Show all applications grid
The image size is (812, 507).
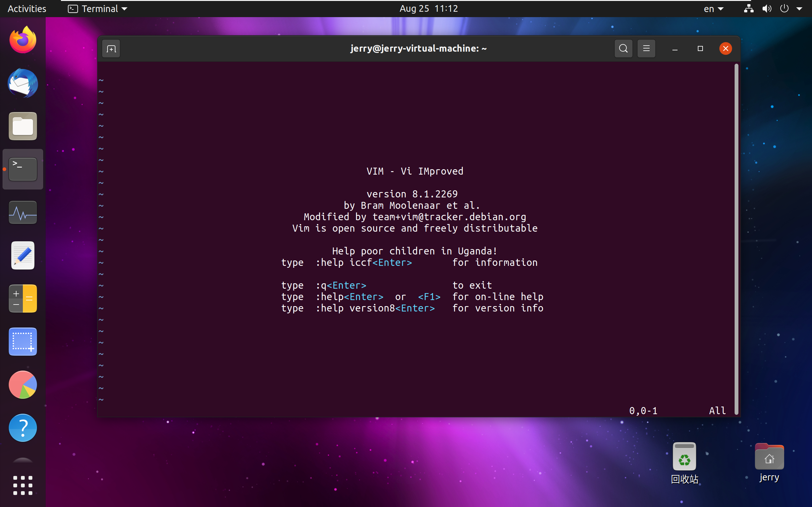(23, 485)
